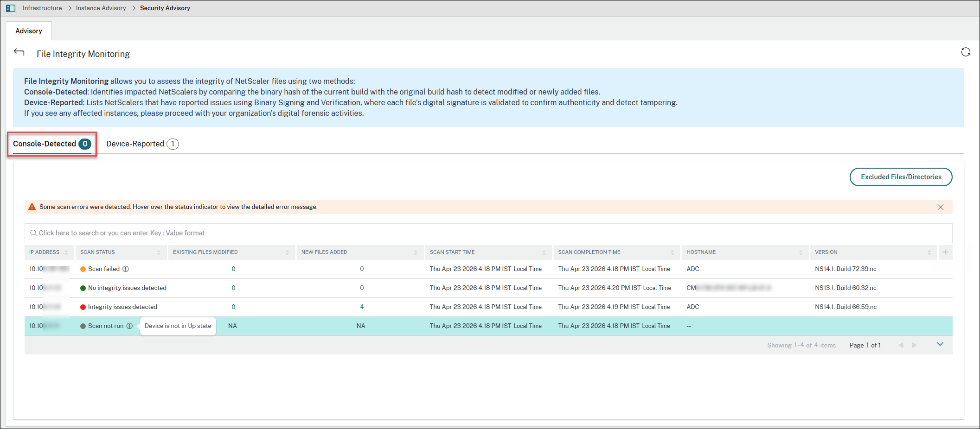This screenshot has width=980, height=429.
Task: Sort by SCAN COMPLETION TIME column
Action: pyautogui.click(x=673, y=252)
